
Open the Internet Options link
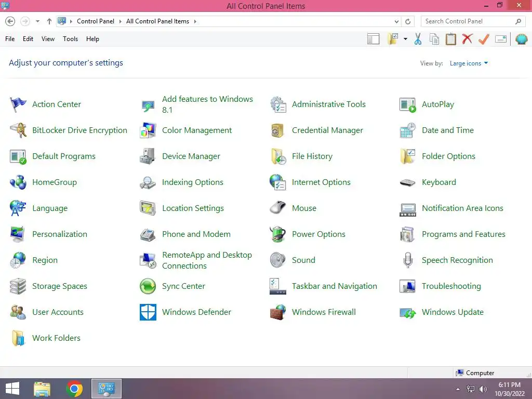(x=321, y=182)
